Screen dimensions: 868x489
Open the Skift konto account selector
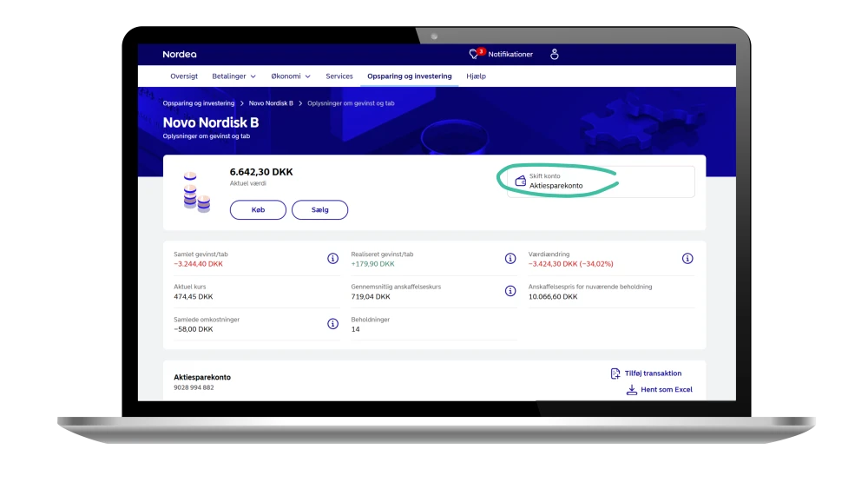[x=601, y=182]
